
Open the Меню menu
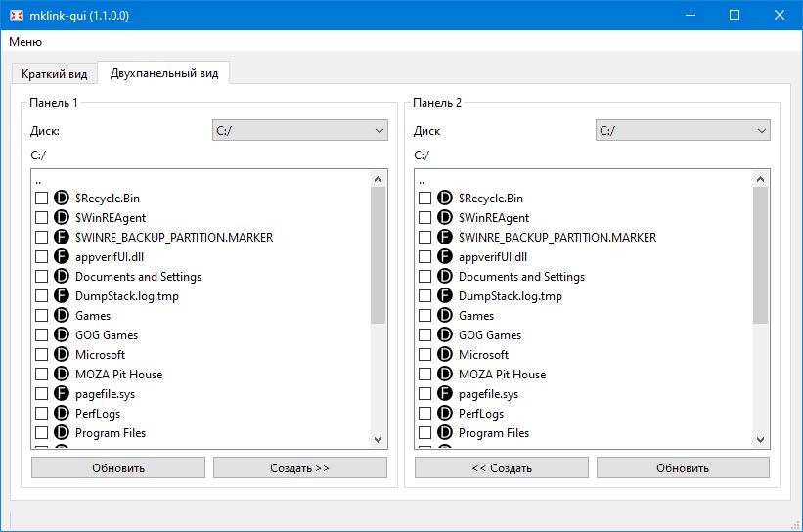click(25, 42)
